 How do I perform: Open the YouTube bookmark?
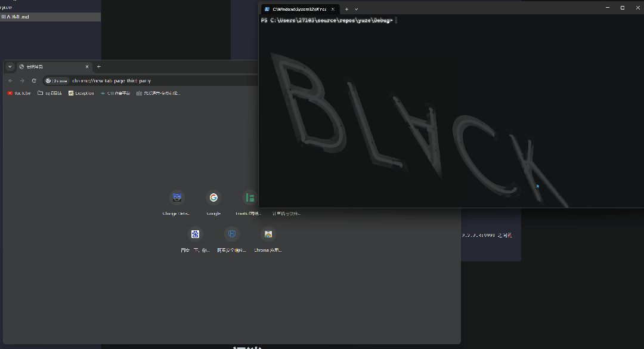click(19, 93)
